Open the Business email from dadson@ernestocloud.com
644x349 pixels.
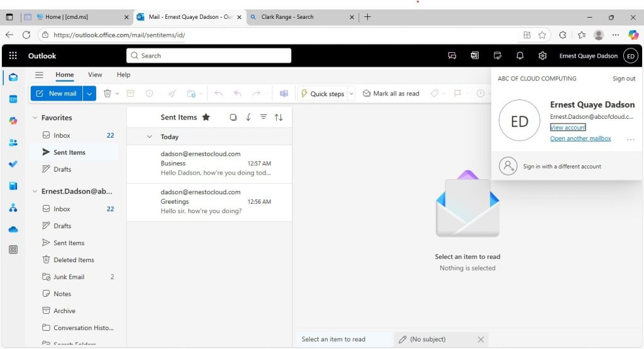click(209, 163)
